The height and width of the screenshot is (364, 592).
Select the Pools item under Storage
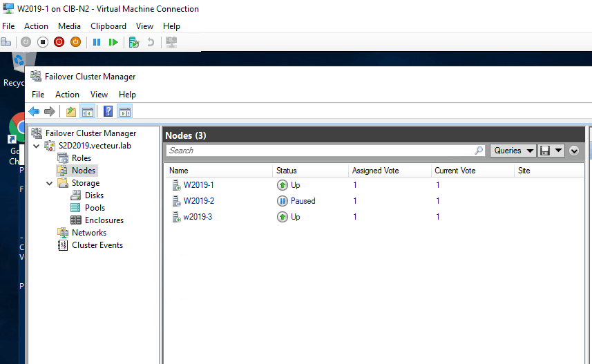tap(95, 208)
